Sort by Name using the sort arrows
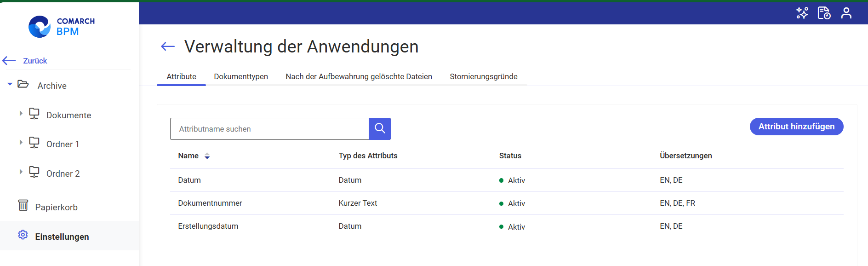 tap(207, 156)
